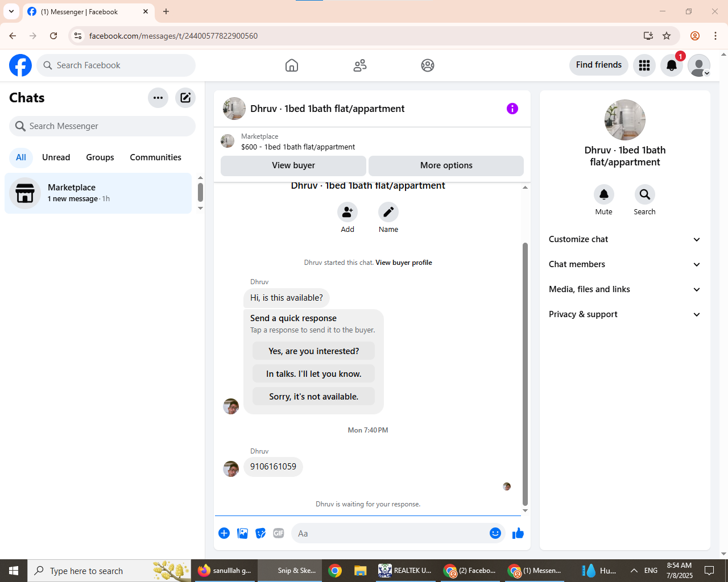The height and width of the screenshot is (582, 728).
Task: Open Windows Start menu
Action: [14, 571]
